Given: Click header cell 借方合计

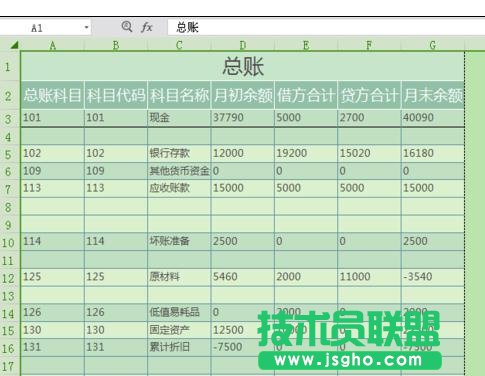Looking at the screenshot, I should tap(306, 95).
